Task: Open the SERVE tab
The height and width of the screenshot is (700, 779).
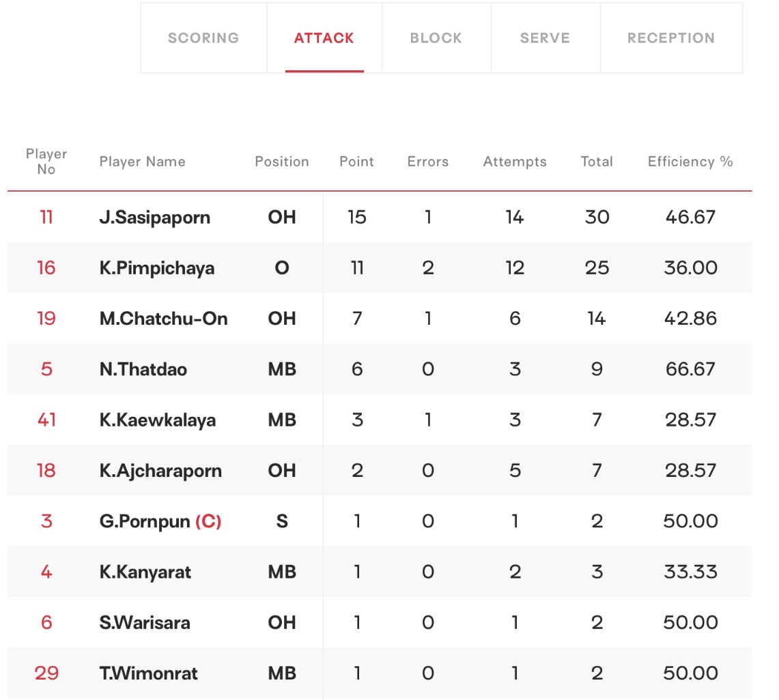Action: coord(545,38)
